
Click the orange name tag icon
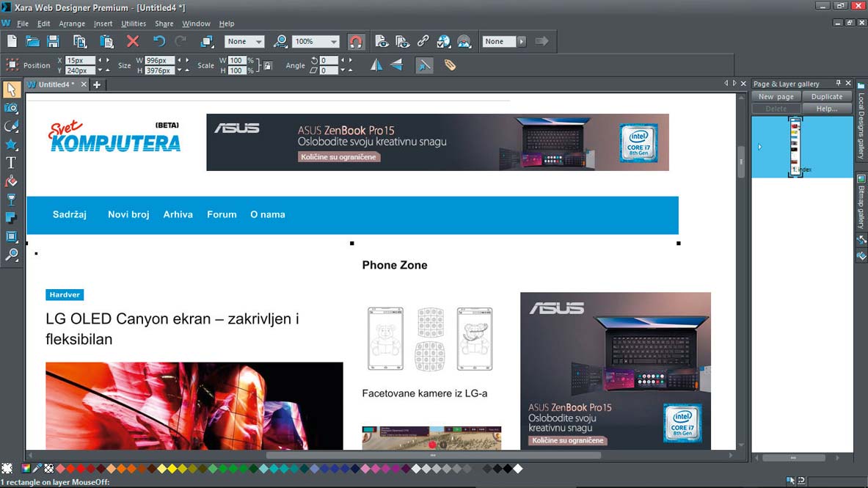click(450, 65)
